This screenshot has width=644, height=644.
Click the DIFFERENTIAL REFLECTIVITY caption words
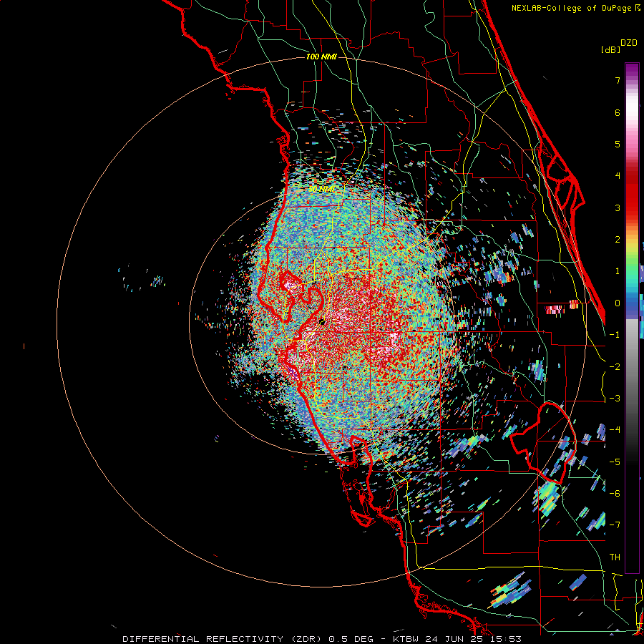pos(203,639)
